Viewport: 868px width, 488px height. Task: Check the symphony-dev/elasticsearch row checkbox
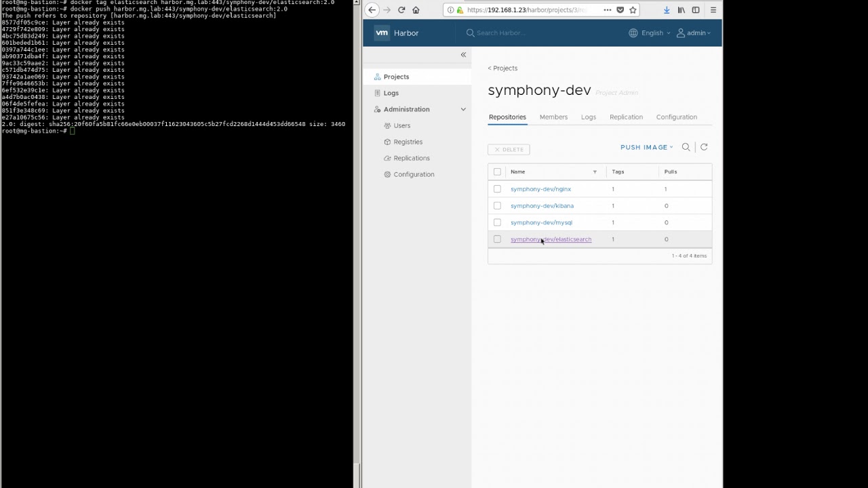pos(497,239)
